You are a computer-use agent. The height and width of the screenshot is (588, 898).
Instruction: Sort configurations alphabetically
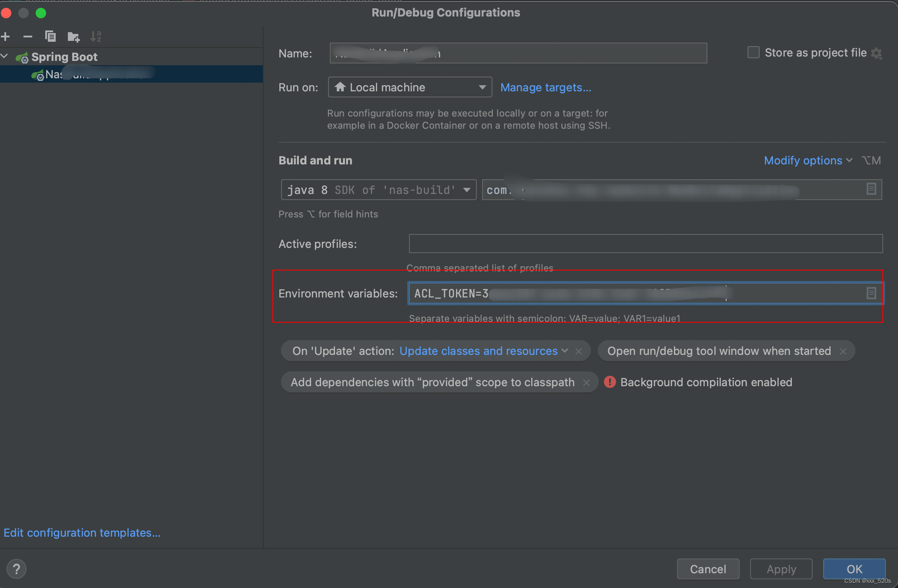pyautogui.click(x=96, y=37)
